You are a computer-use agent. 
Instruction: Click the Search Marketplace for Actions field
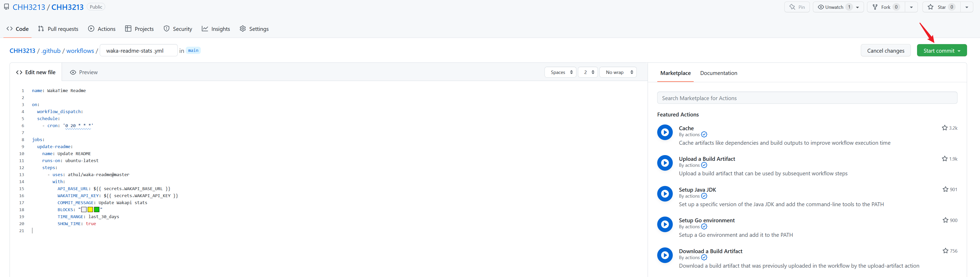pyautogui.click(x=806, y=98)
